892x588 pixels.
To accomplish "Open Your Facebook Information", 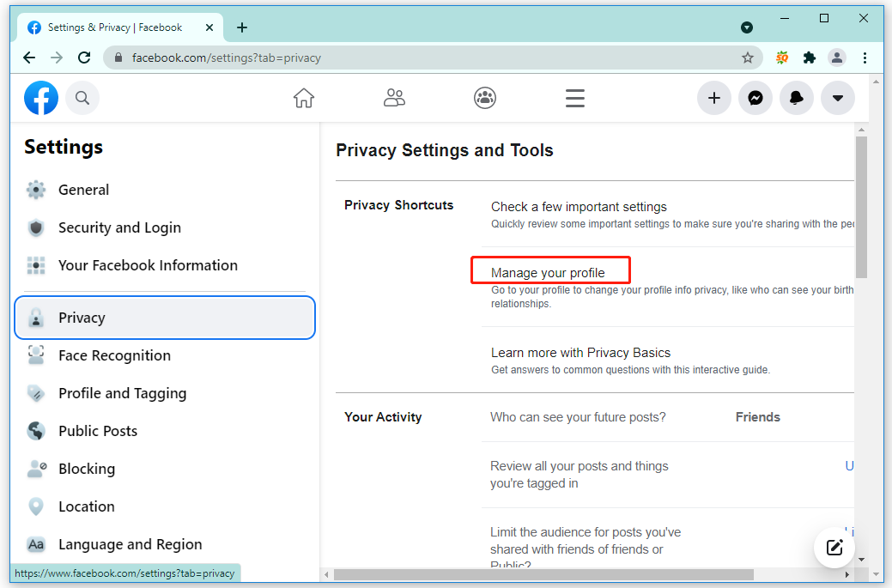I will 165,265.
